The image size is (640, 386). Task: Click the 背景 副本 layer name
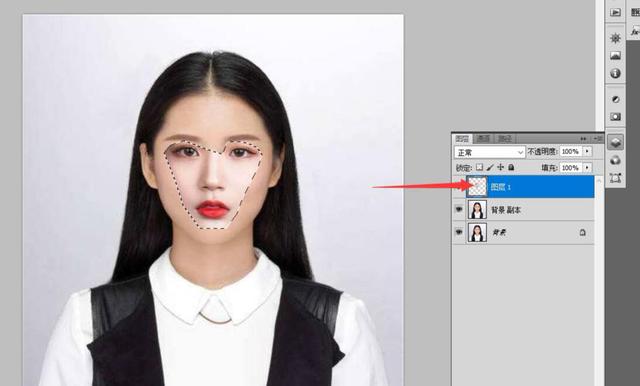tap(505, 210)
